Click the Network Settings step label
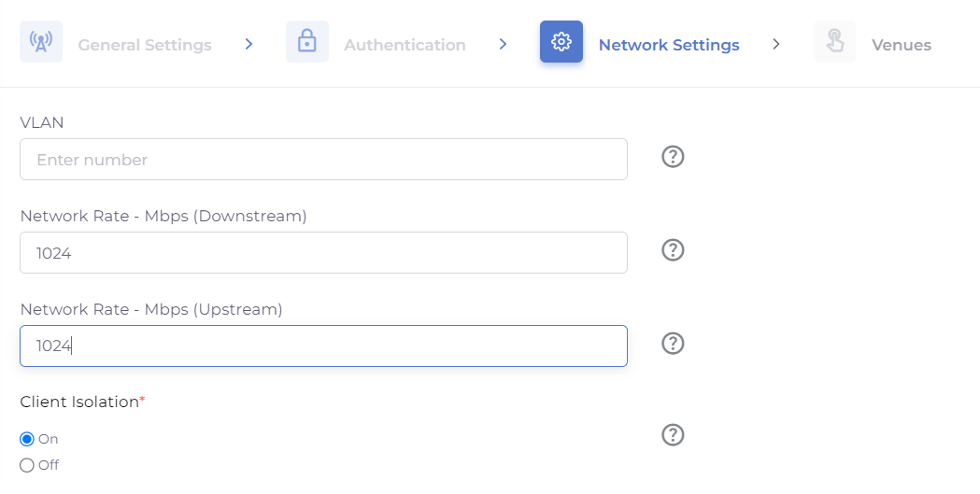The image size is (980, 494). 668,45
